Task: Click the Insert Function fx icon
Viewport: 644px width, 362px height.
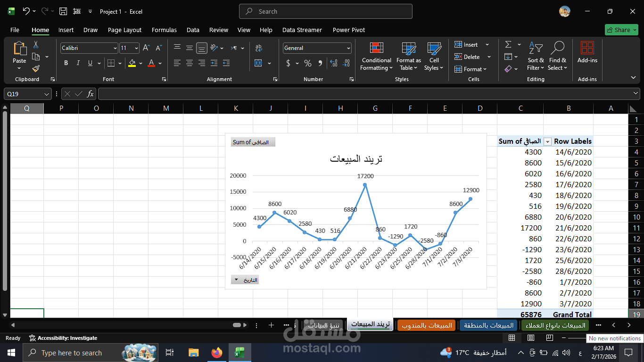Action: click(91, 94)
